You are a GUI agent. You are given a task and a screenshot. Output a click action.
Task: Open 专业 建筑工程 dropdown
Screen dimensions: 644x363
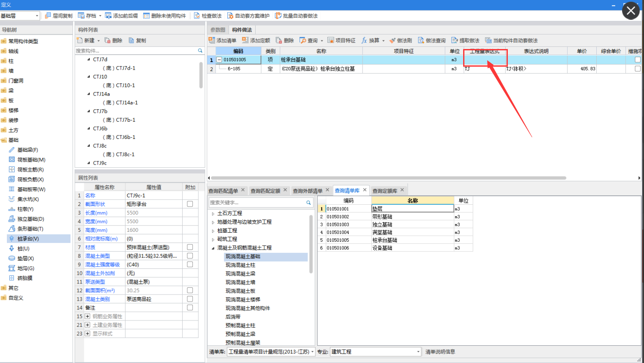pyautogui.click(x=375, y=352)
